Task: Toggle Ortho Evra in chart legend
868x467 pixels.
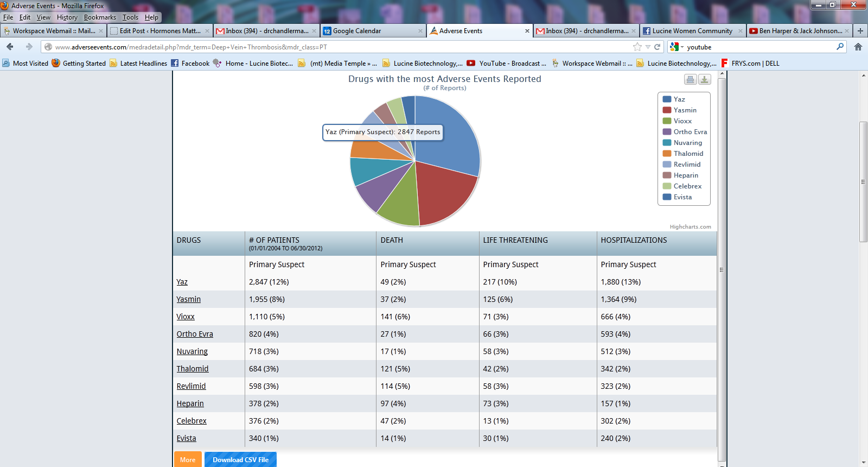Action: pos(685,132)
